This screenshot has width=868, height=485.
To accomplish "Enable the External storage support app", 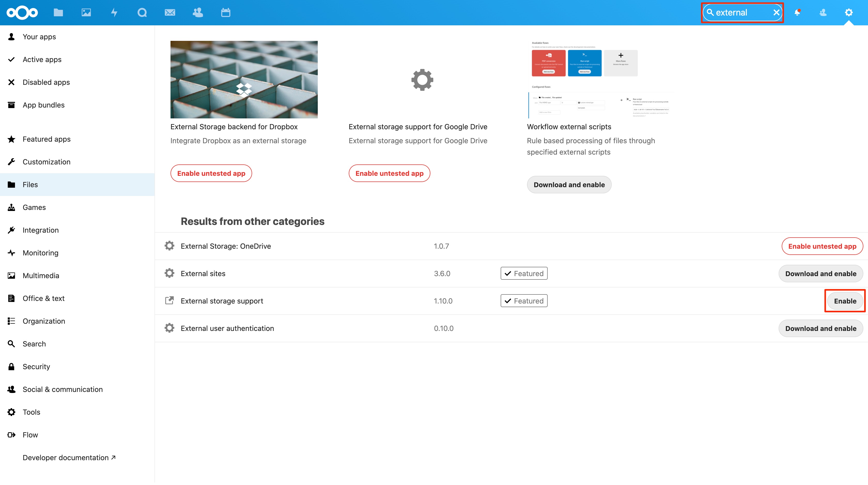I will [845, 301].
